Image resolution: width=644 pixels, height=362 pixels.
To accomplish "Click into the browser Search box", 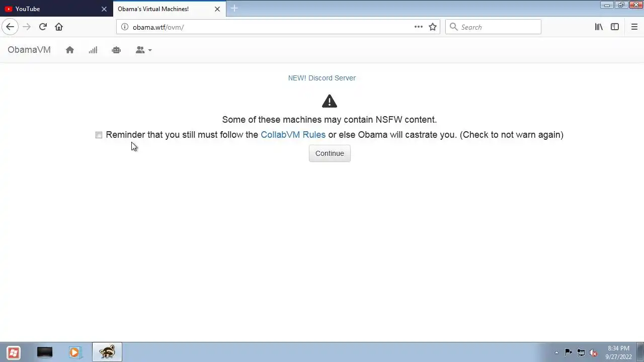I will tap(493, 27).
